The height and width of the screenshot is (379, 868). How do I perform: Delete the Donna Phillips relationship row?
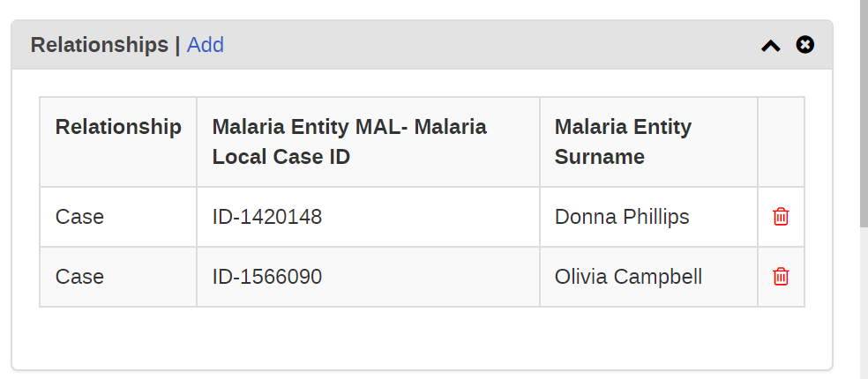[x=781, y=216]
